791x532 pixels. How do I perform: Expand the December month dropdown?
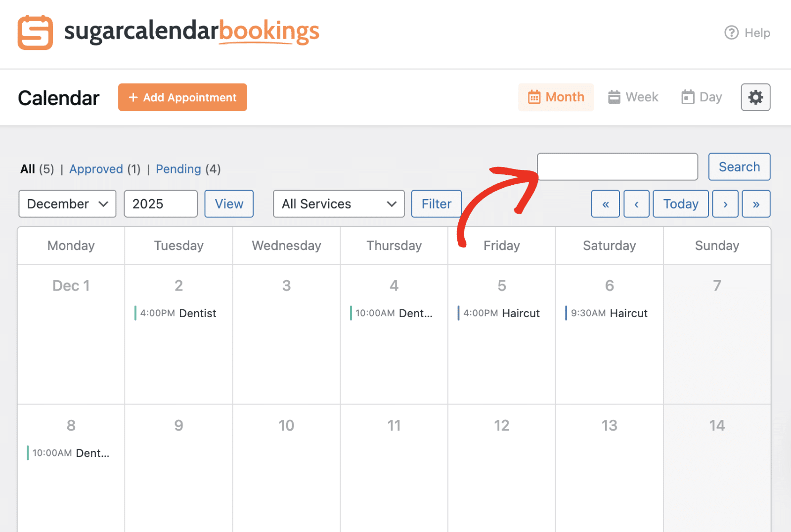[67, 204]
